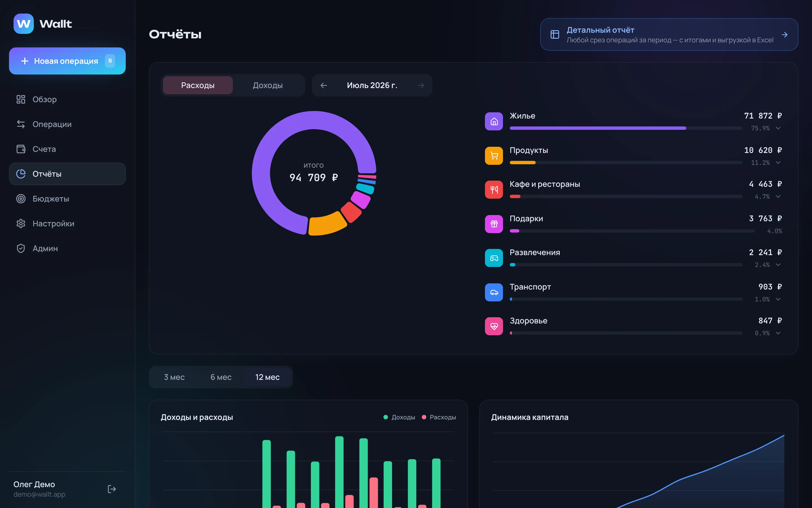This screenshot has width=812, height=508.
Task: Select the 12 мес period
Action: click(x=268, y=377)
